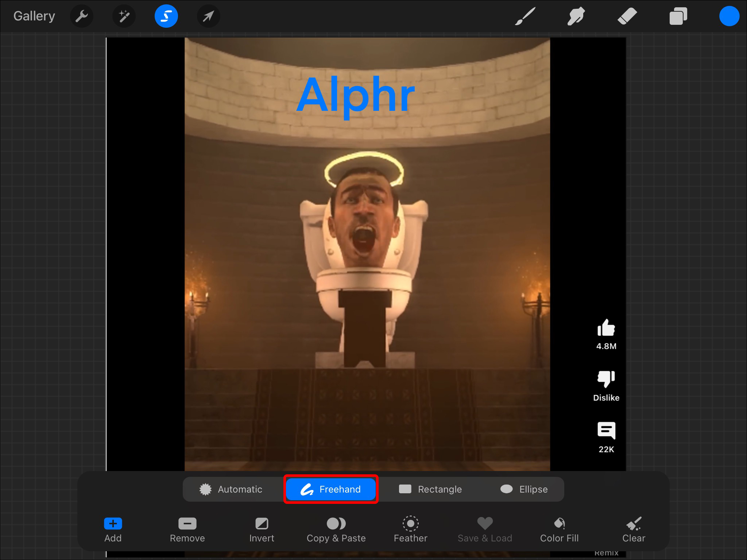Image resolution: width=747 pixels, height=560 pixels.
Task: Select the Eraser tool
Action: (x=627, y=16)
